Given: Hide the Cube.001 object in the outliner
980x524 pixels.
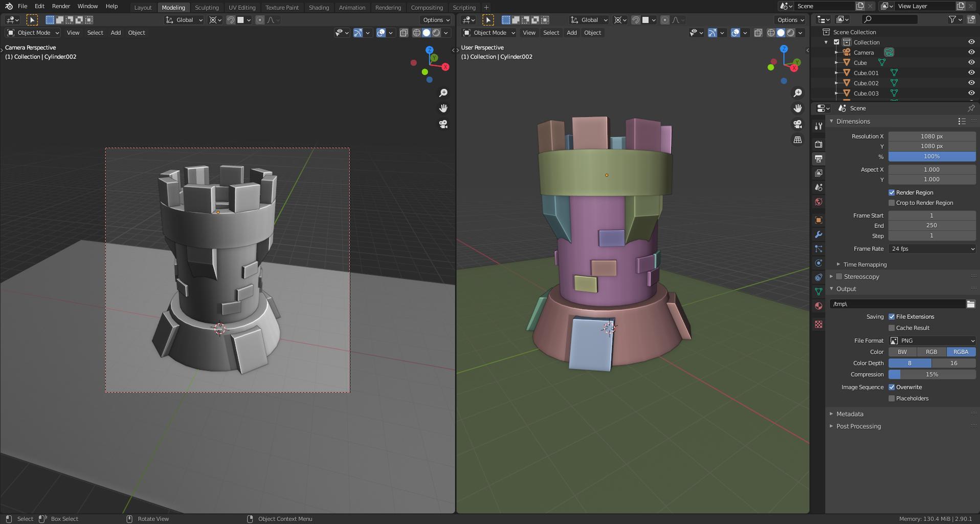Looking at the screenshot, I should 971,72.
